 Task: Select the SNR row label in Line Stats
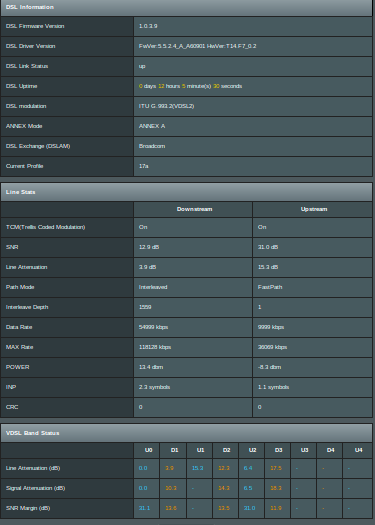[12, 247]
